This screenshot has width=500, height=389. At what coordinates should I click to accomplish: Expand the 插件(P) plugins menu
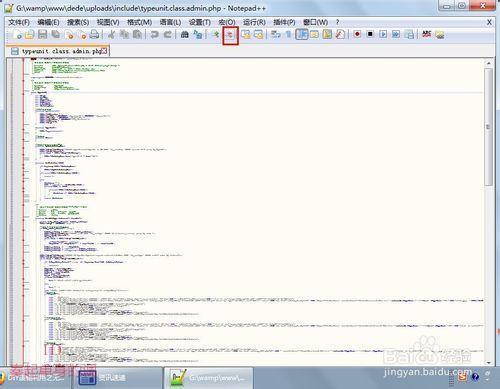[284, 22]
